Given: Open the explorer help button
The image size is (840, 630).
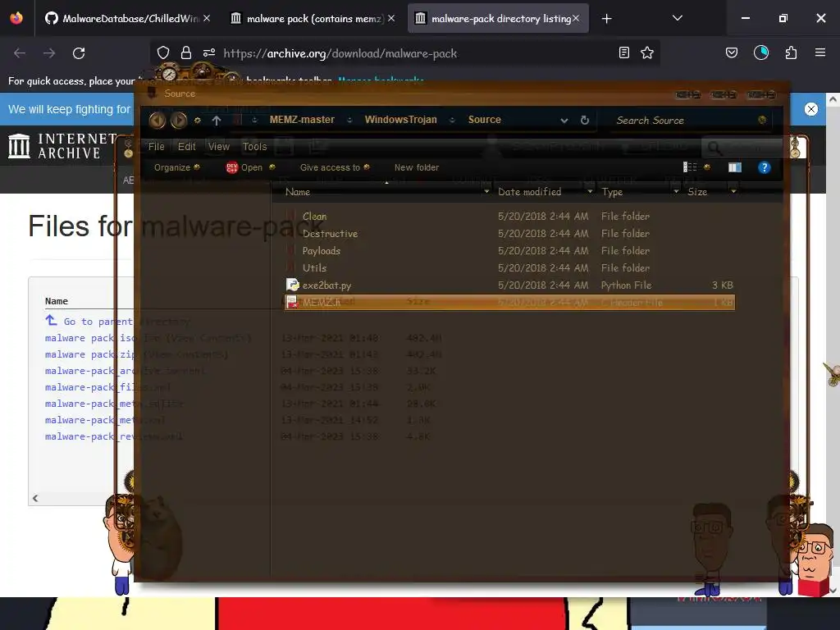Looking at the screenshot, I should [764, 167].
